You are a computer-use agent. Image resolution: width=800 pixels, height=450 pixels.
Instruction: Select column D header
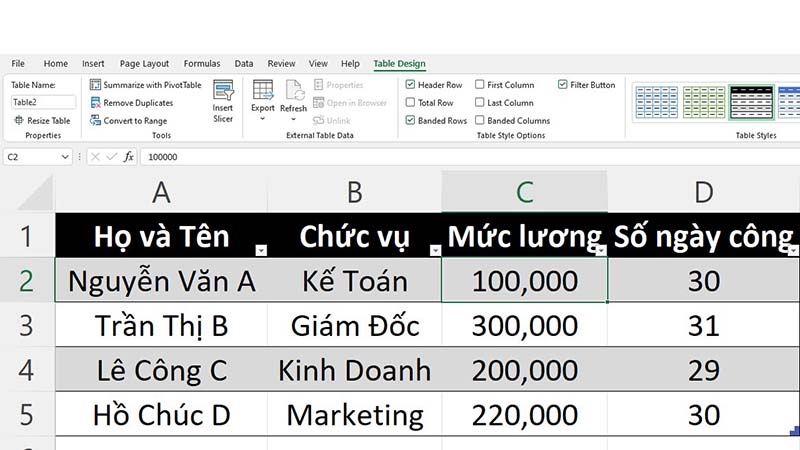[x=704, y=192]
